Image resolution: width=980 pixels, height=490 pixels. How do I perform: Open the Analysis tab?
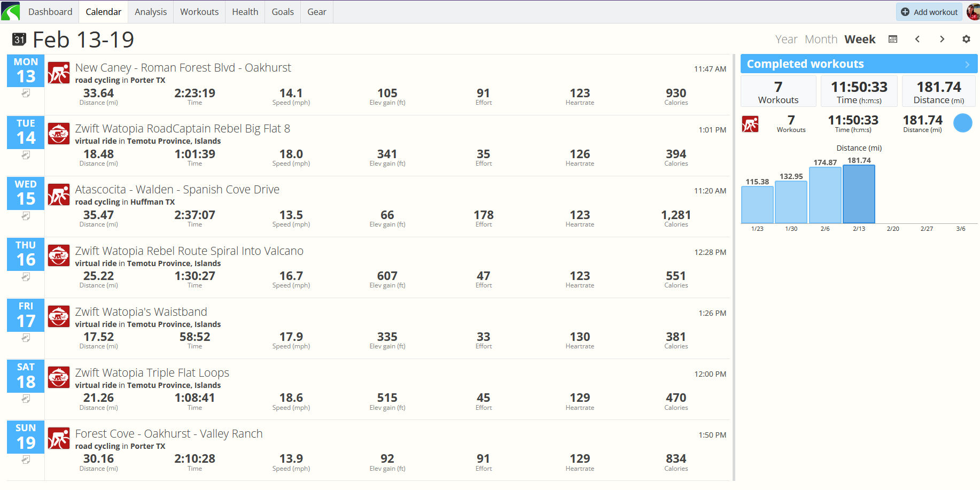click(x=151, y=12)
